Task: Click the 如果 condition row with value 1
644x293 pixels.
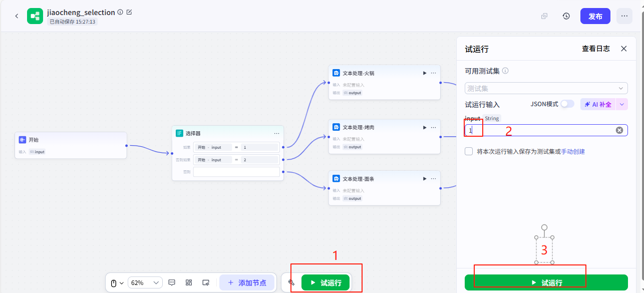Action: point(236,147)
